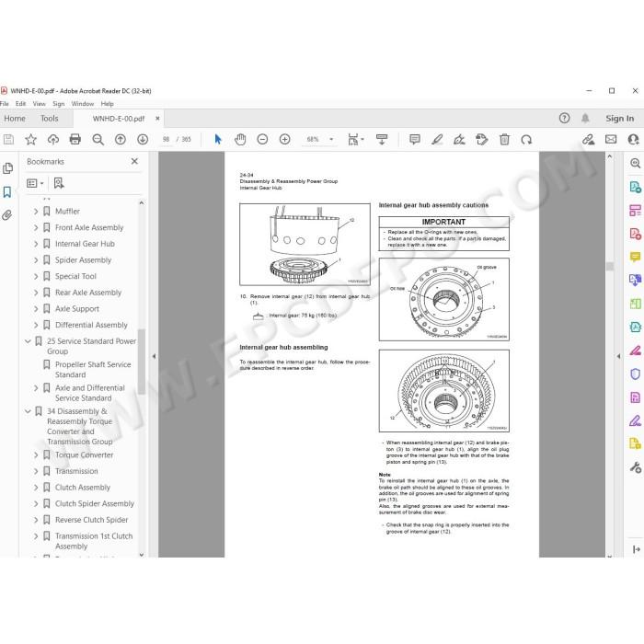The width and height of the screenshot is (644, 644).
Task: Expand the Axle and Differential Service Standard
Action: pos(36,388)
